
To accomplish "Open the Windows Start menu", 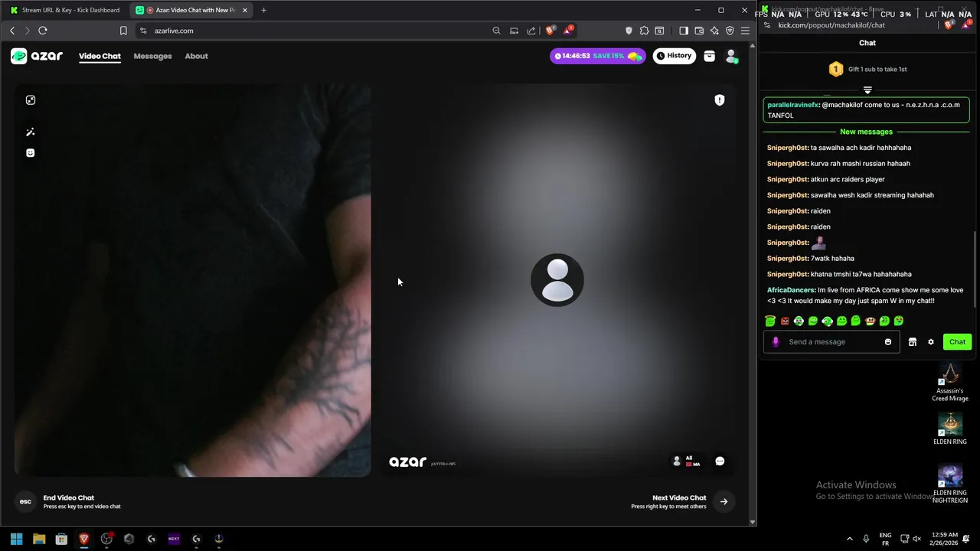I will (x=17, y=539).
